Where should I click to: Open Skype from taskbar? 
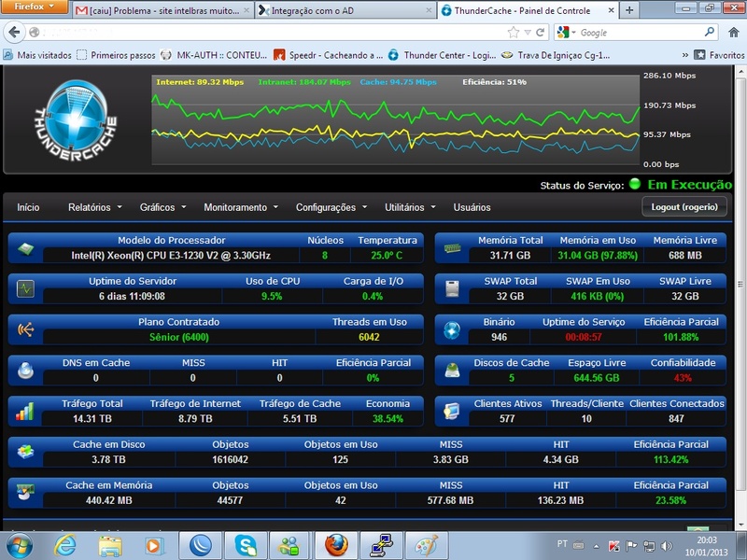pos(247,546)
